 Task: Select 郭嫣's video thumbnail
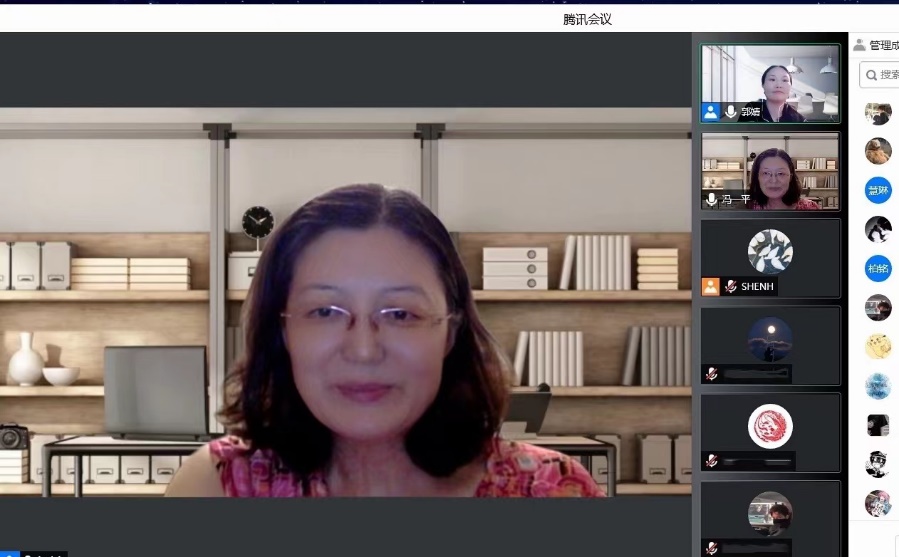click(x=770, y=82)
